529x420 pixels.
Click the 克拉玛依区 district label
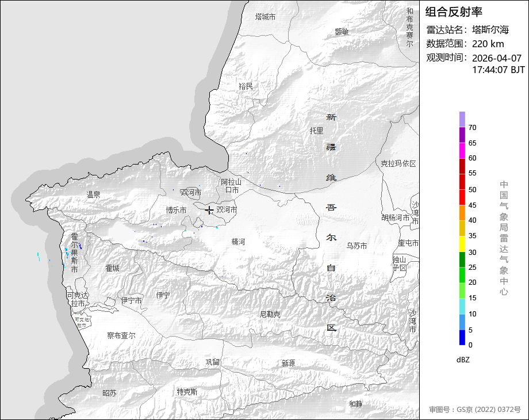398,163
